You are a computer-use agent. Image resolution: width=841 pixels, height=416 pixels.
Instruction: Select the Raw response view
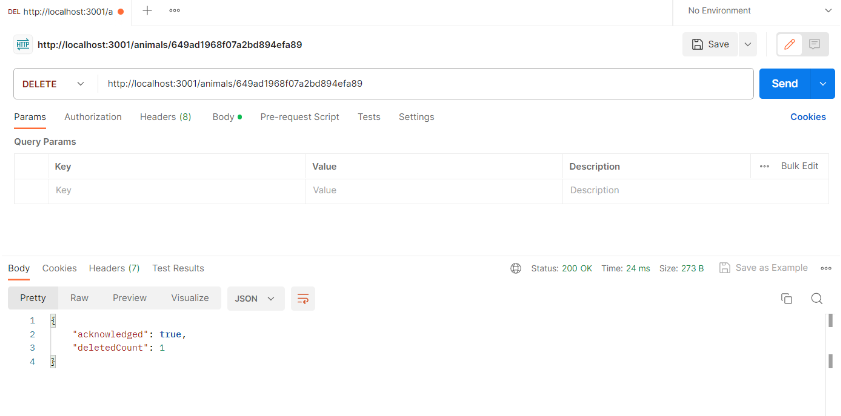79,298
